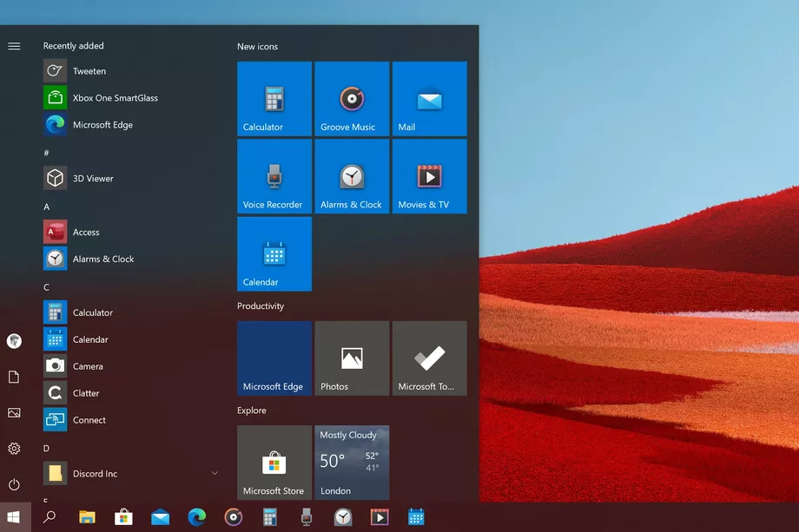Open the London weather live tile

click(352, 462)
